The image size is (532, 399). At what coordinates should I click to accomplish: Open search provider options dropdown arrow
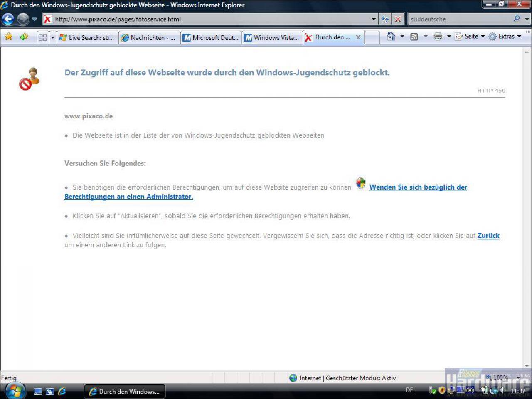[x=527, y=19]
